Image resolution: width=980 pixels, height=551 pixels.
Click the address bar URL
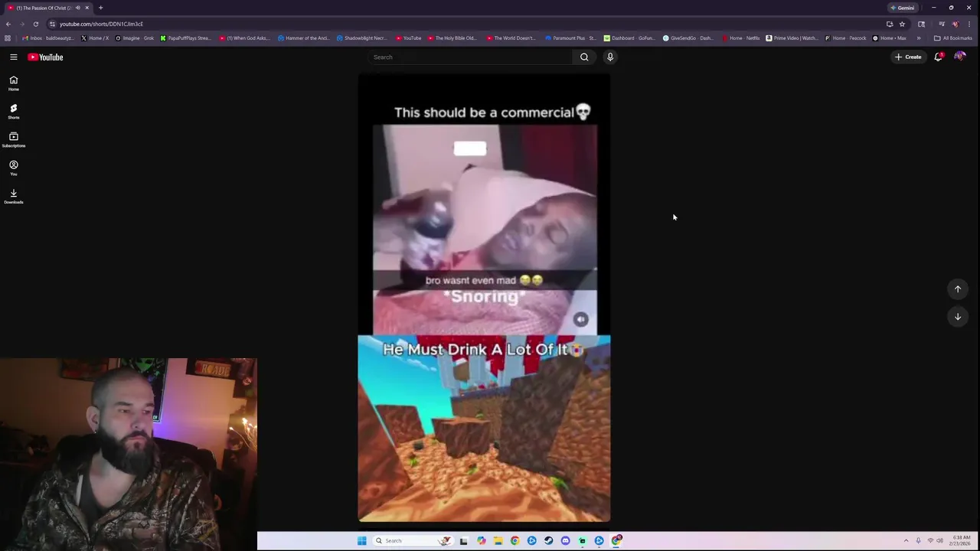(101, 24)
